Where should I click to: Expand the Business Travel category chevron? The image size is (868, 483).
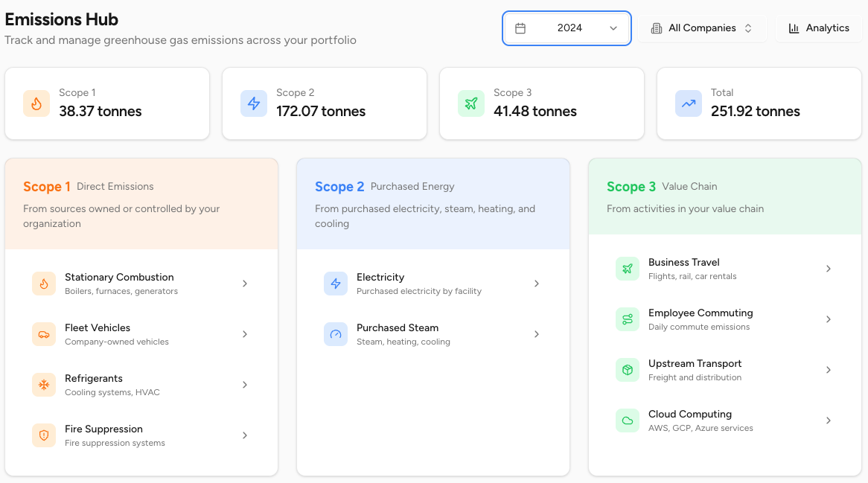[829, 269]
